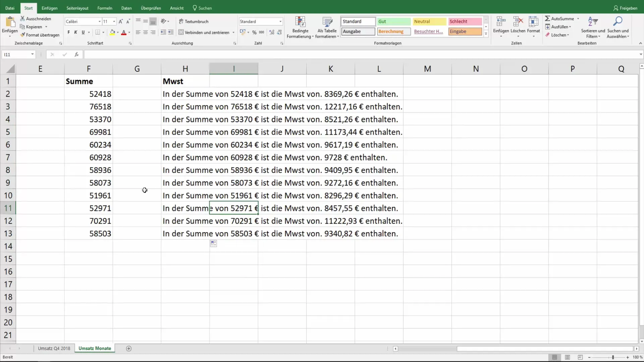Toggle underline formatting

coord(83,33)
